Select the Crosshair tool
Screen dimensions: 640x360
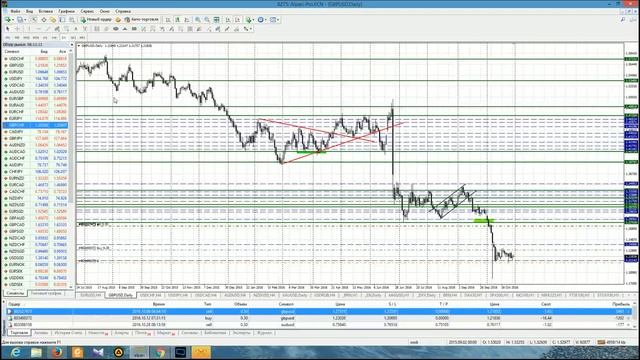tap(17, 29)
